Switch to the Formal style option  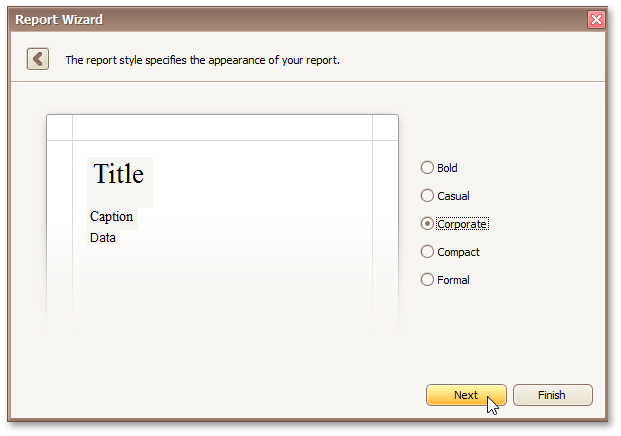tap(428, 280)
